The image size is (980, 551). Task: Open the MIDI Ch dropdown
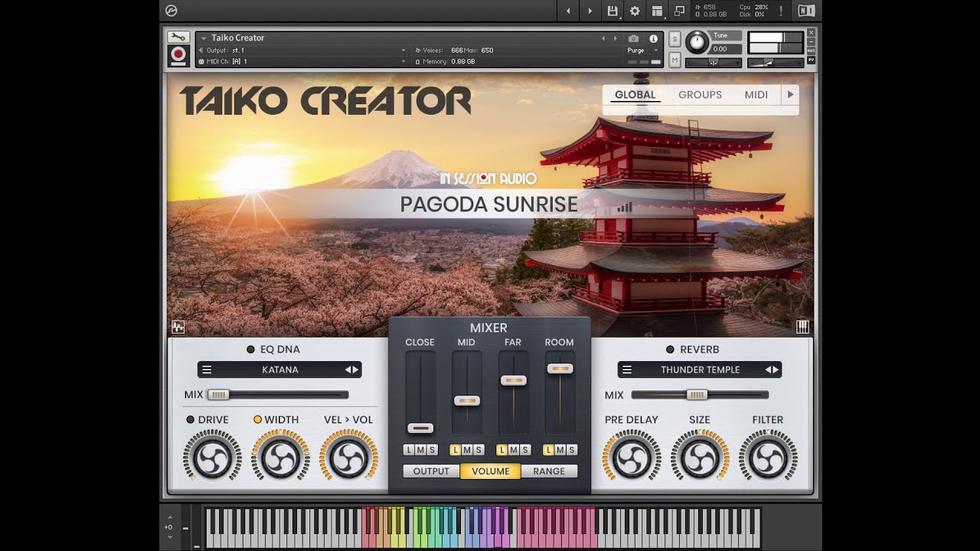tap(403, 61)
